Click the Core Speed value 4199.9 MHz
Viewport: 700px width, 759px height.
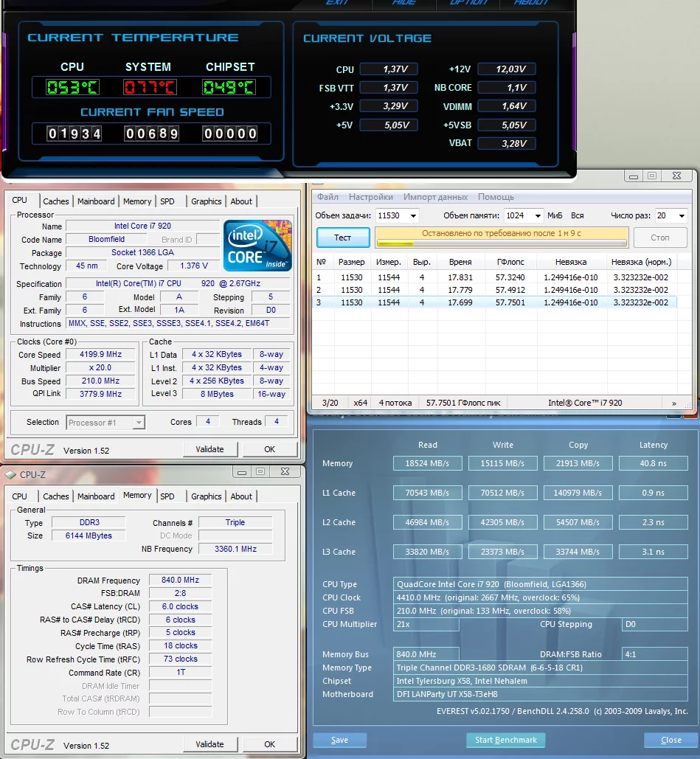[101, 354]
